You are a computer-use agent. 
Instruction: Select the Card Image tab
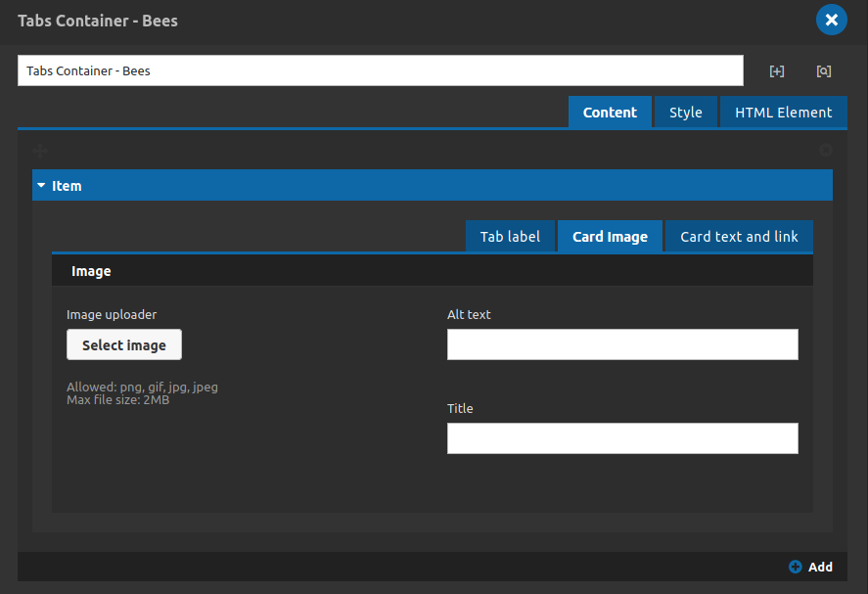[x=610, y=237]
